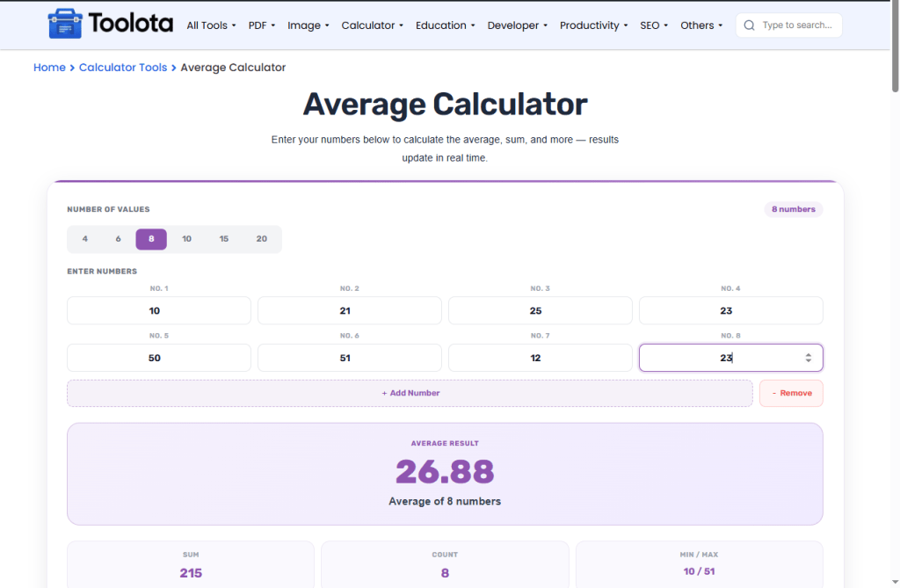Select 6 as number of values
900x588 pixels.
pyautogui.click(x=119, y=239)
